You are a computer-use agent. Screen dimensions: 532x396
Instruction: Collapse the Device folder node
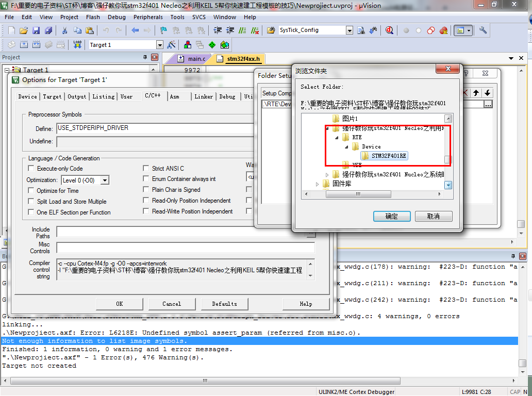click(x=346, y=147)
